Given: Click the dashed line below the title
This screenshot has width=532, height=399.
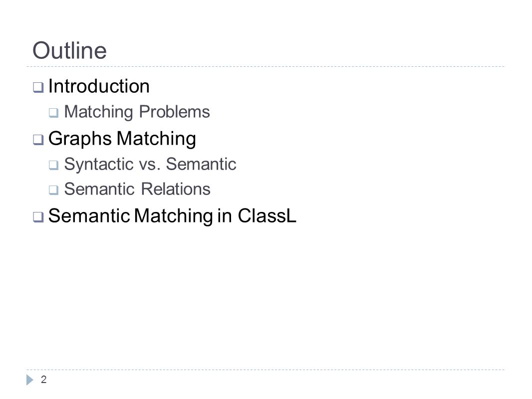Looking at the screenshot, I should point(266,67).
